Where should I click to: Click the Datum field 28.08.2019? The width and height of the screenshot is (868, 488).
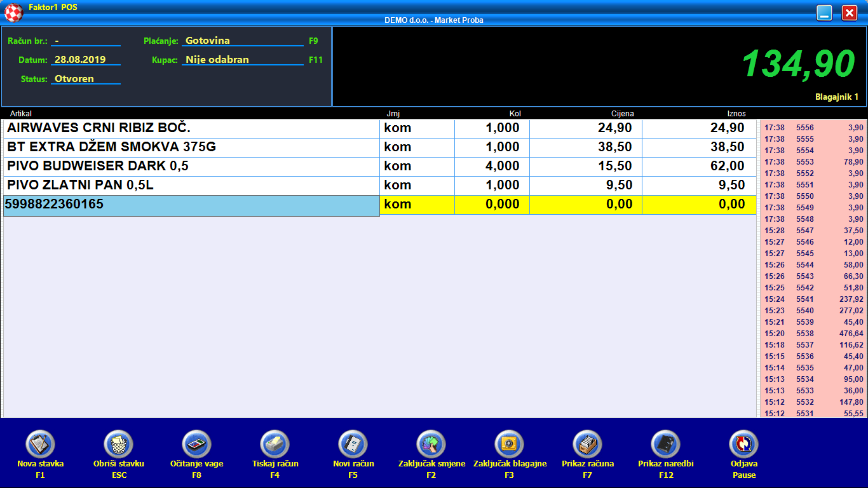click(85, 60)
